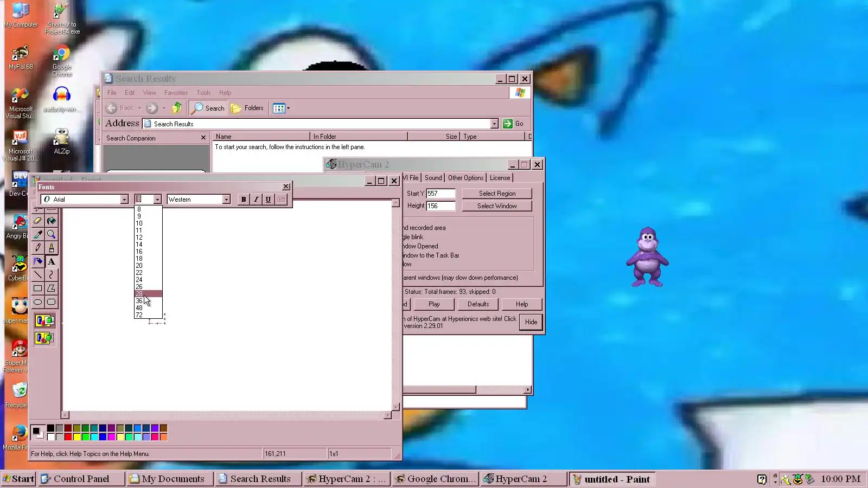The width and height of the screenshot is (868, 488).
Task: Open Google Chrome desktop shortcut
Action: tap(62, 61)
